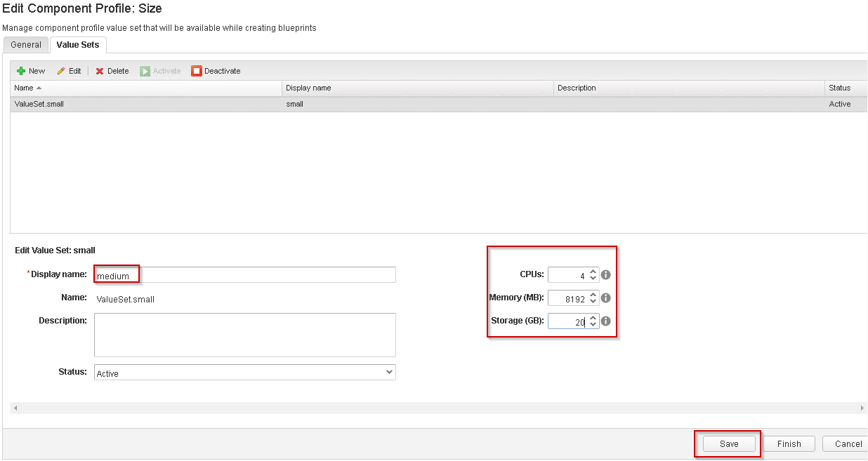The height and width of the screenshot is (461, 868).
Task: Select the Value Sets tab
Action: point(77,45)
